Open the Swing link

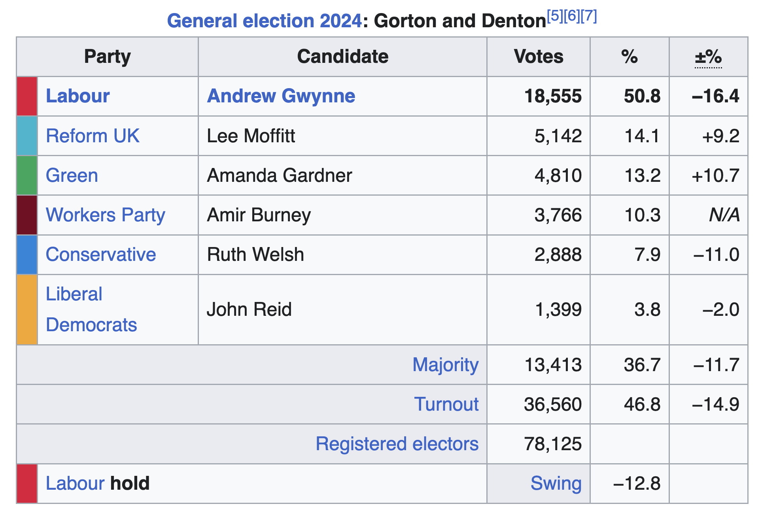click(x=556, y=483)
